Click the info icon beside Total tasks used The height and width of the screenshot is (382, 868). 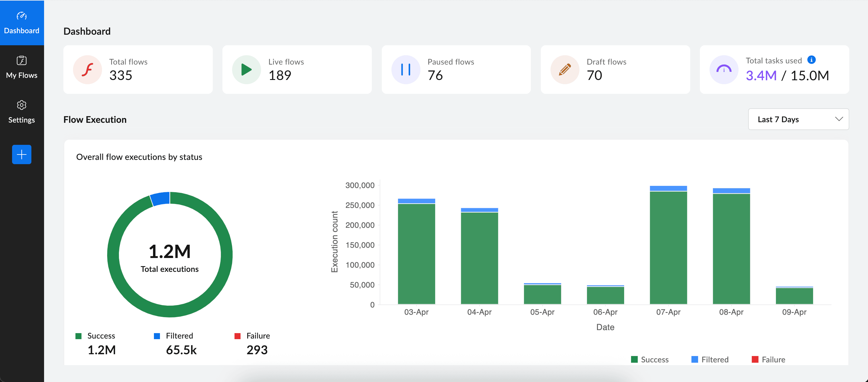click(x=811, y=60)
